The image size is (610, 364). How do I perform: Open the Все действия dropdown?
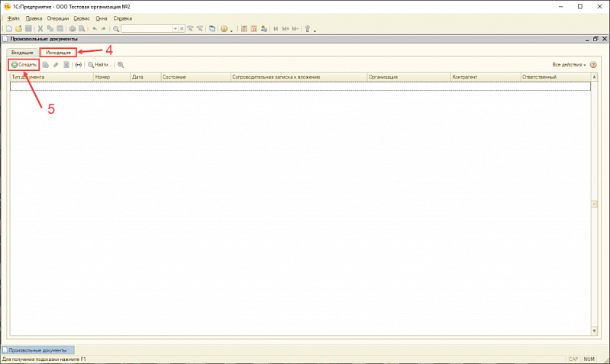[x=569, y=65]
